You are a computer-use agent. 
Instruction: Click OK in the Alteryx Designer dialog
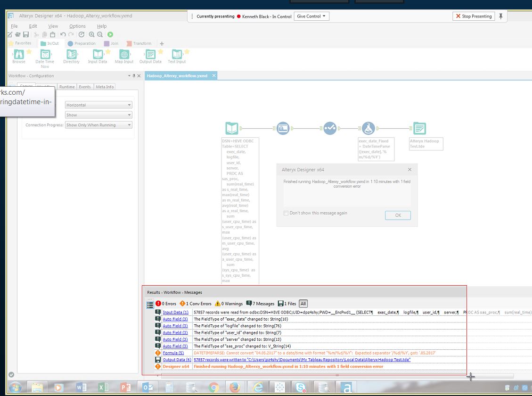398,215
